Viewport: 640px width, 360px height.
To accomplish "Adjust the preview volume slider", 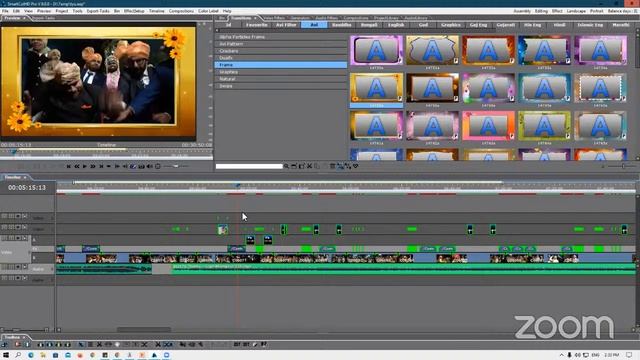I will pos(176,167).
